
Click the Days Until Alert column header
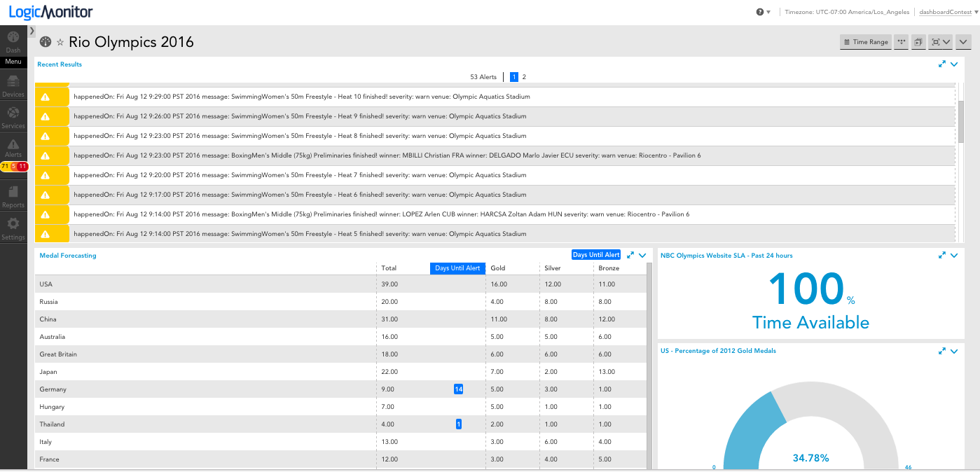[x=457, y=268]
